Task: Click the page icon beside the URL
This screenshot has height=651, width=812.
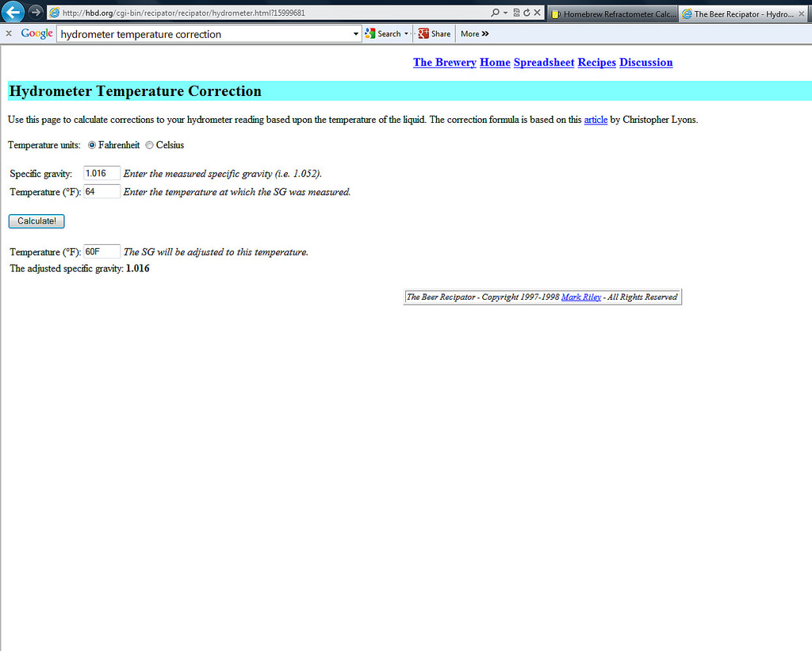Action: (55, 13)
